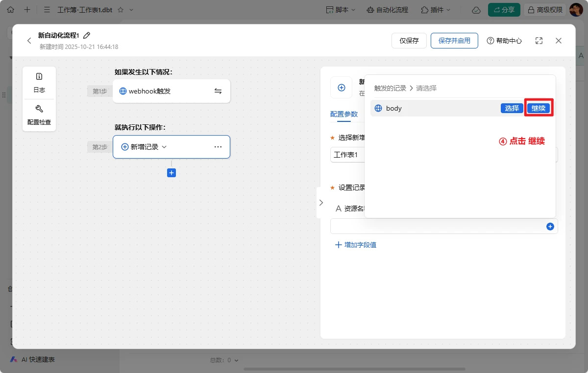This screenshot has height=373, width=588.
Task: Open the 插件 plugins dropdown
Action: coord(434,10)
